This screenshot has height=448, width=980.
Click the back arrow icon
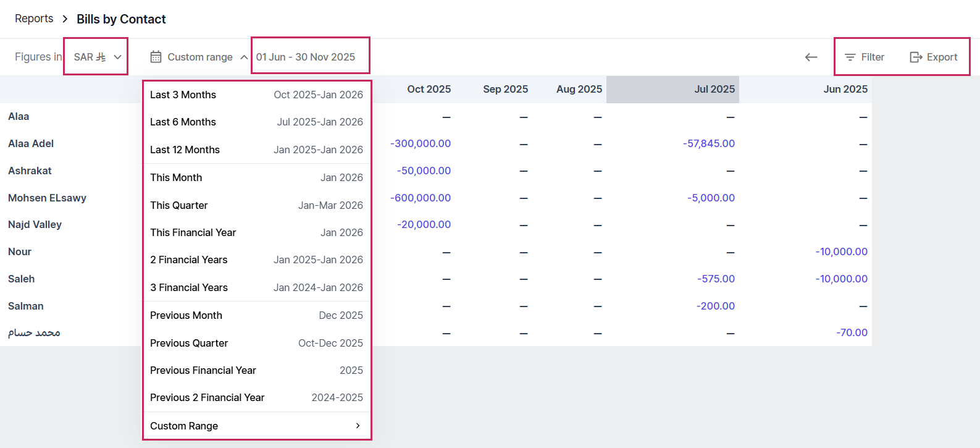(x=811, y=57)
